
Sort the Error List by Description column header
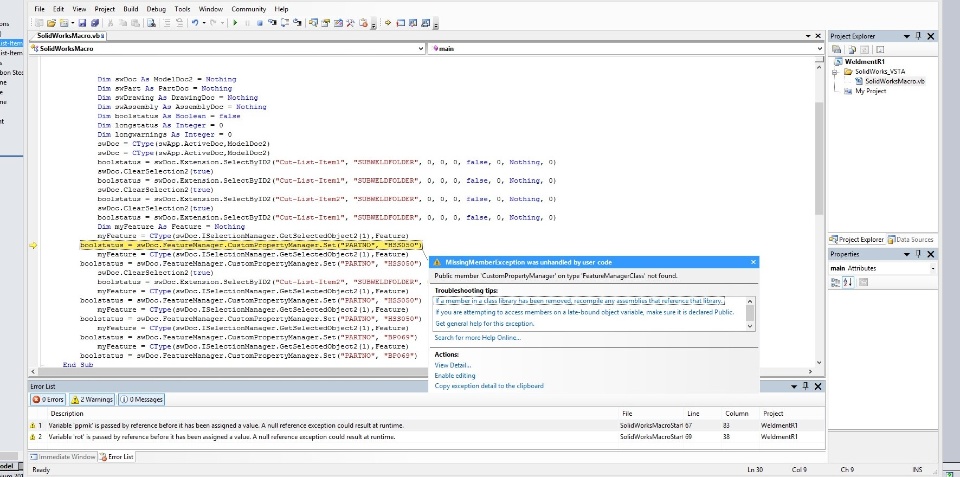66,413
